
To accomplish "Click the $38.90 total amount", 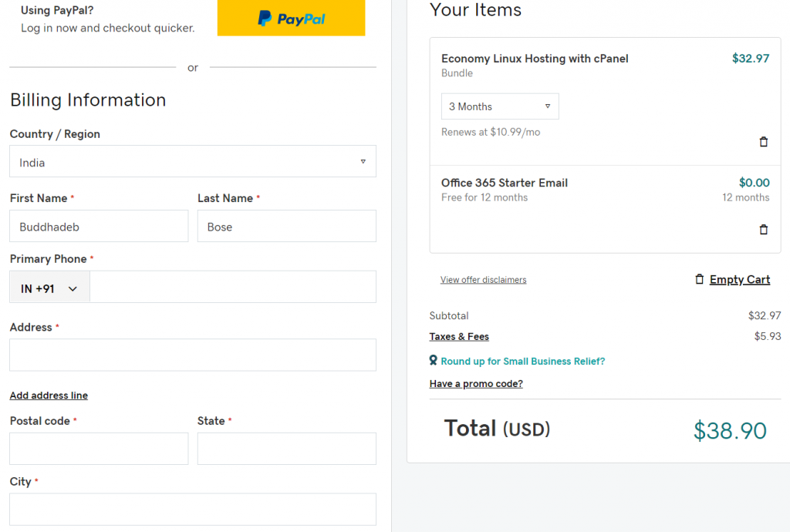I will pos(730,431).
